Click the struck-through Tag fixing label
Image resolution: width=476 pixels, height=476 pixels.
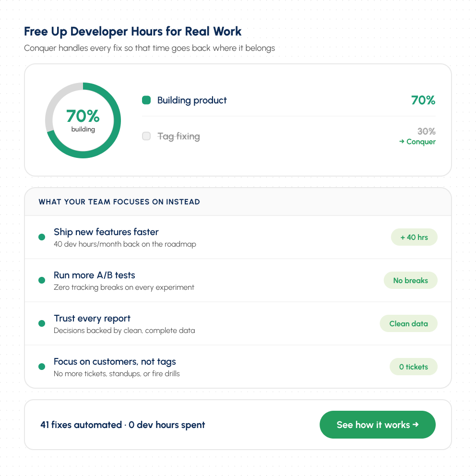[178, 136]
